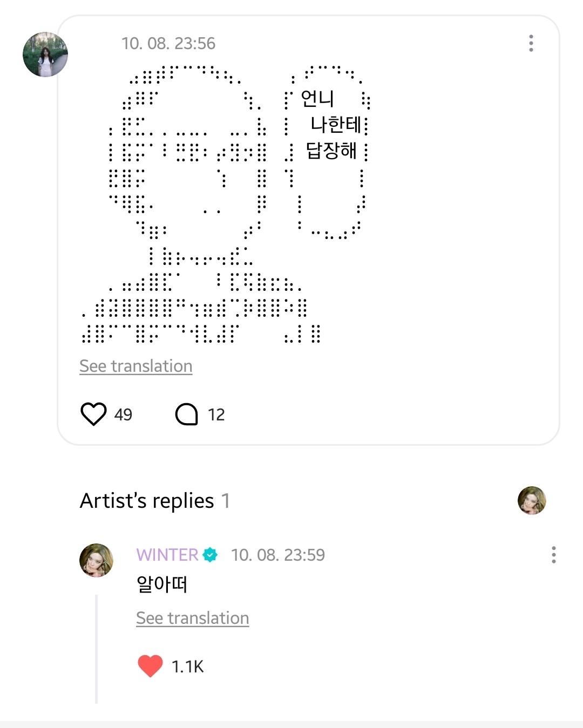Image resolution: width=583 pixels, height=728 pixels.
Task: Tap the braille art post content
Action: 226,204
